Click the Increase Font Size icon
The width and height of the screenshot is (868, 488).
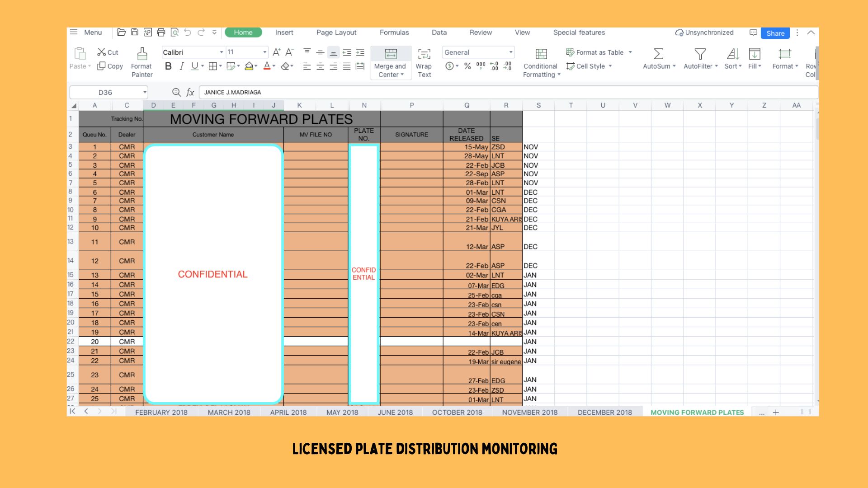click(276, 52)
